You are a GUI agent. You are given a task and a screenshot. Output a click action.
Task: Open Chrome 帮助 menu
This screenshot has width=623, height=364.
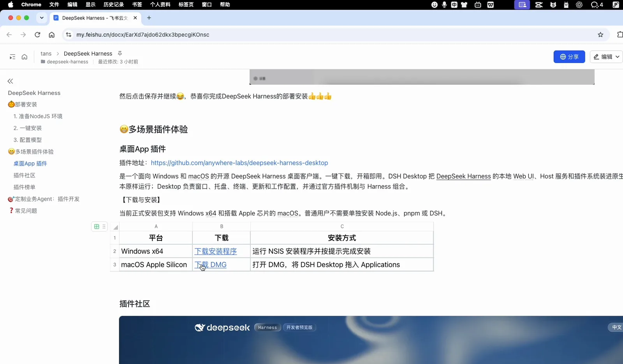225,5
